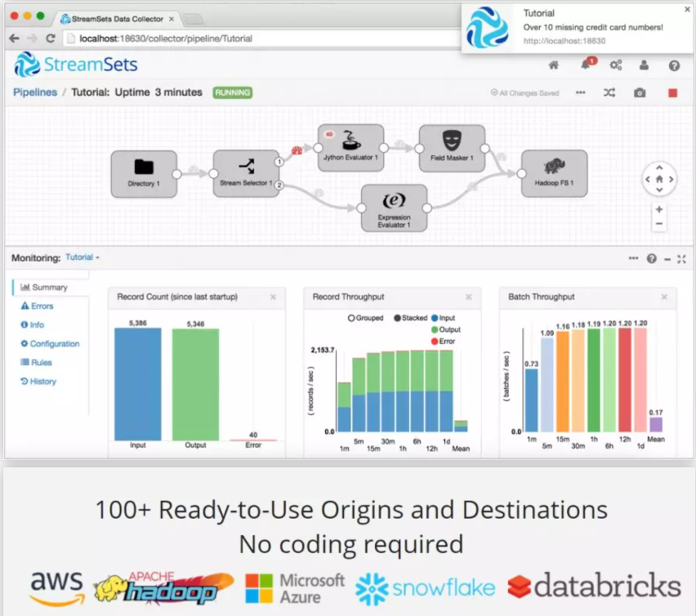Click the home icon in StreamSets header
This screenshot has width=696, height=616.
click(554, 65)
